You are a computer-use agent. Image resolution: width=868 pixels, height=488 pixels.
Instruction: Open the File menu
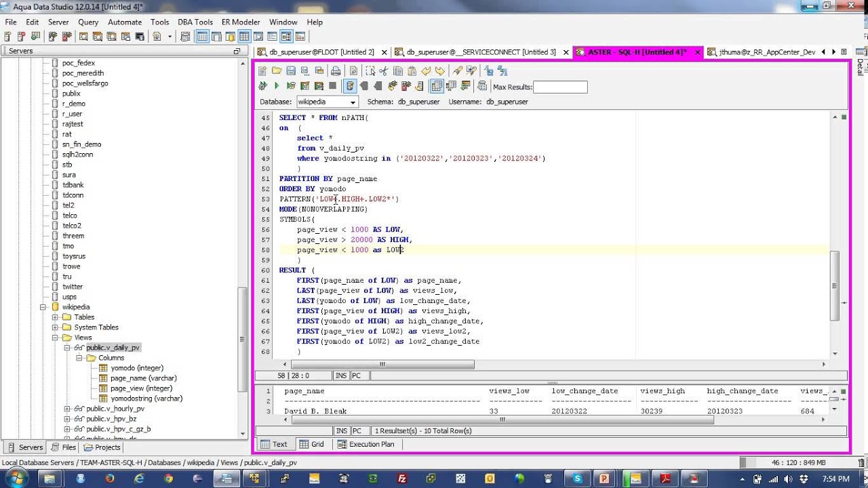(x=11, y=22)
